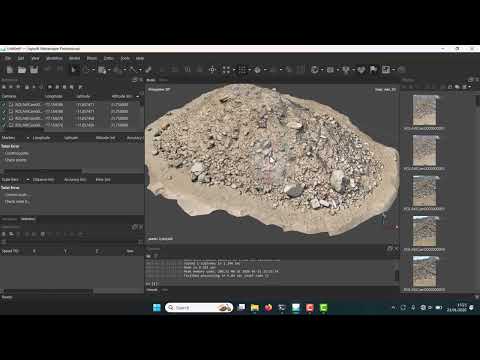480x360 pixels.
Task: Click the Show Images toolbar icon
Action: click(x=386, y=69)
